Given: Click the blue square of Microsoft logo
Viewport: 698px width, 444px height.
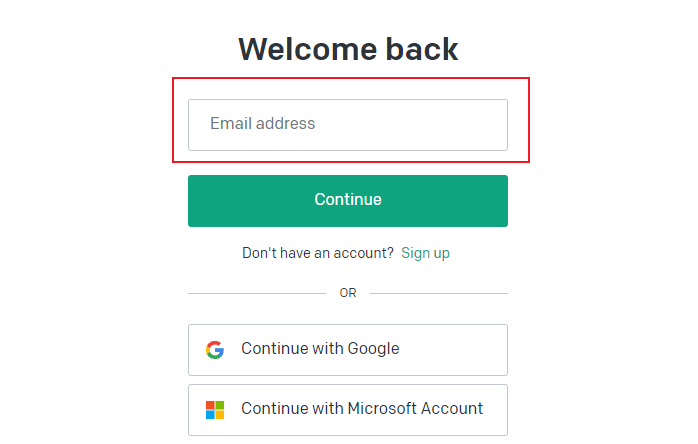Looking at the screenshot, I should (210, 414).
